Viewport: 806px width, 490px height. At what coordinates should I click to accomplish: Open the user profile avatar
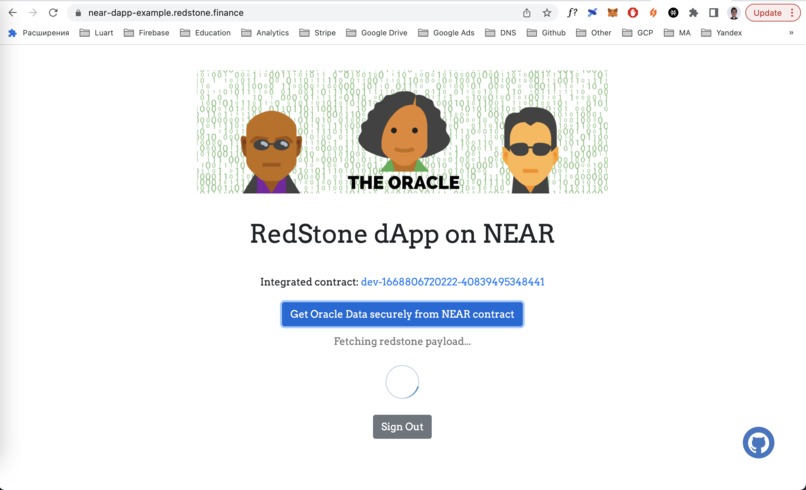[x=734, y=13]
